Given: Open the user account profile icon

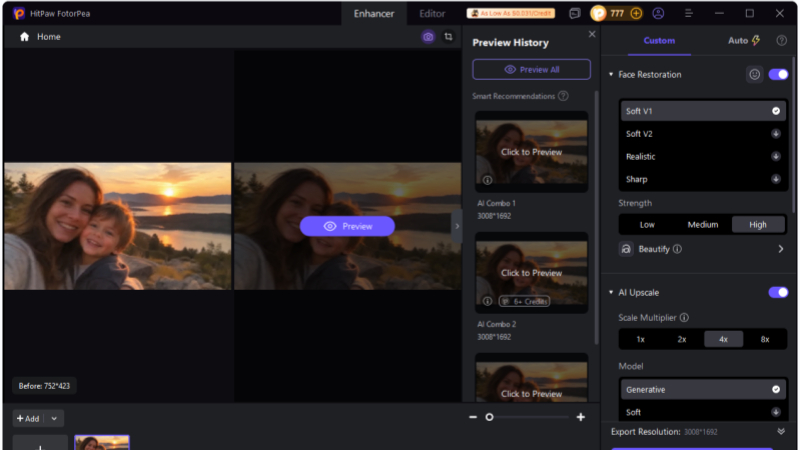Looking at the screenshot, I should click(x=658, y=14).
